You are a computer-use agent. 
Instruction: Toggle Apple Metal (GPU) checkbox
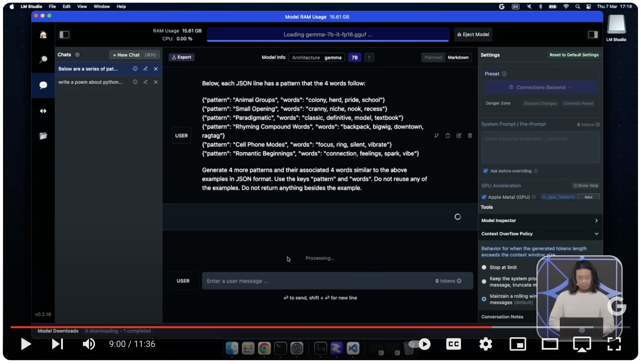(484, 197)
